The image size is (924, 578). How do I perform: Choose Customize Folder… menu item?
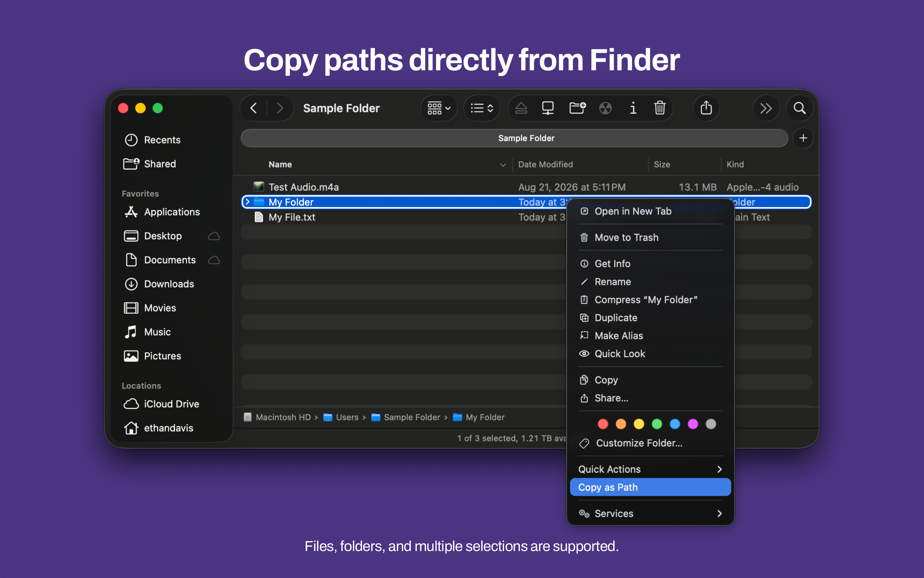tap(650, 443)
